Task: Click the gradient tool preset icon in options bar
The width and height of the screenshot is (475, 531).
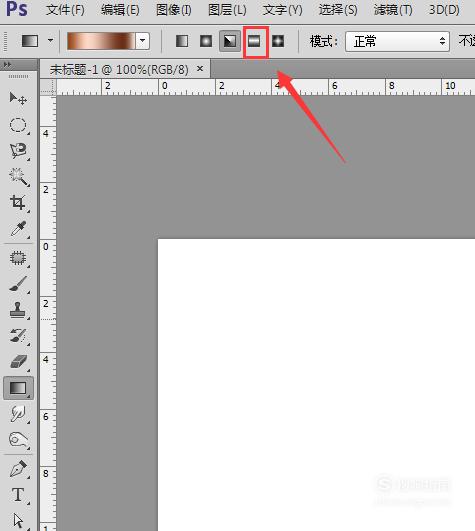Action: (x=30, y=41)
